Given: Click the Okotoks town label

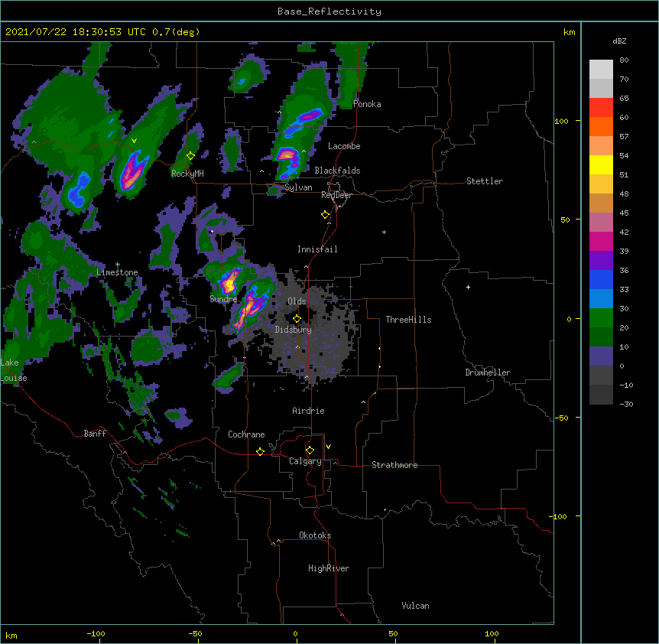Looking at the screenshot, I should coord(315,535).
